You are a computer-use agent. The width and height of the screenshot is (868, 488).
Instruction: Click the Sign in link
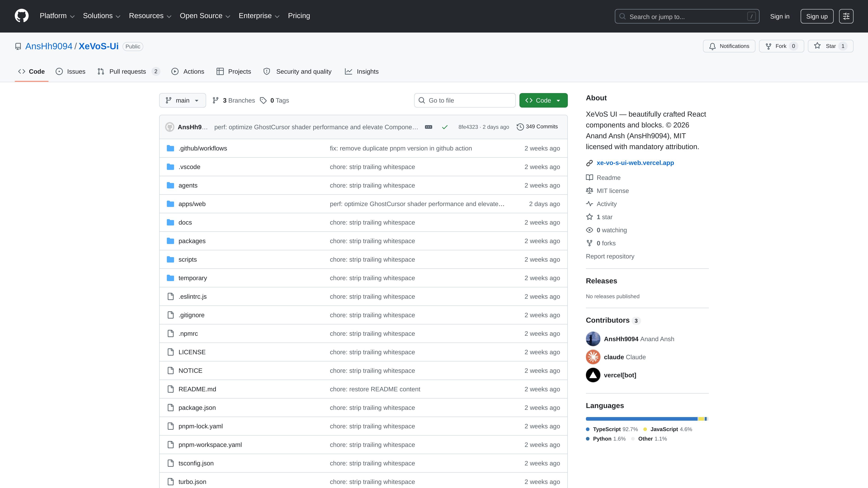point(779,16)
